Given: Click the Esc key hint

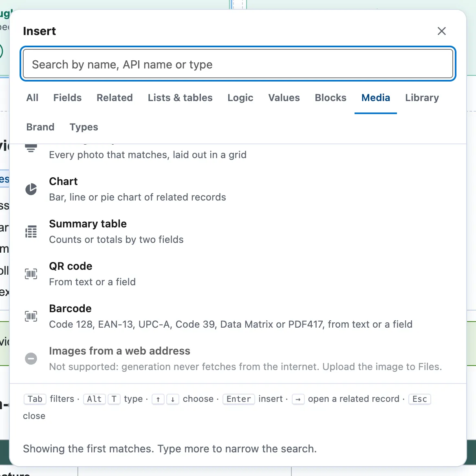Looking at the screenshot, I should tap(419, 399).
